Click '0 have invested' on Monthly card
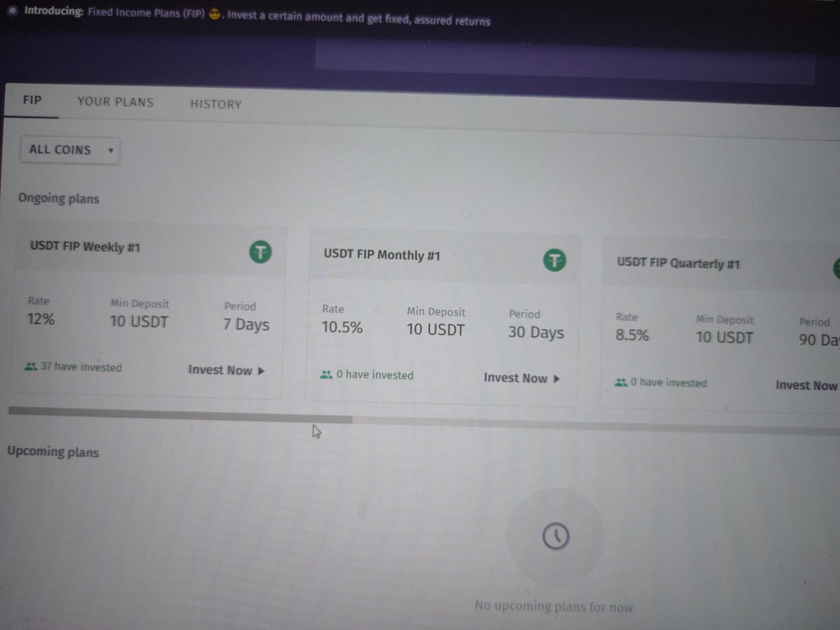 [x=375, y=375]
